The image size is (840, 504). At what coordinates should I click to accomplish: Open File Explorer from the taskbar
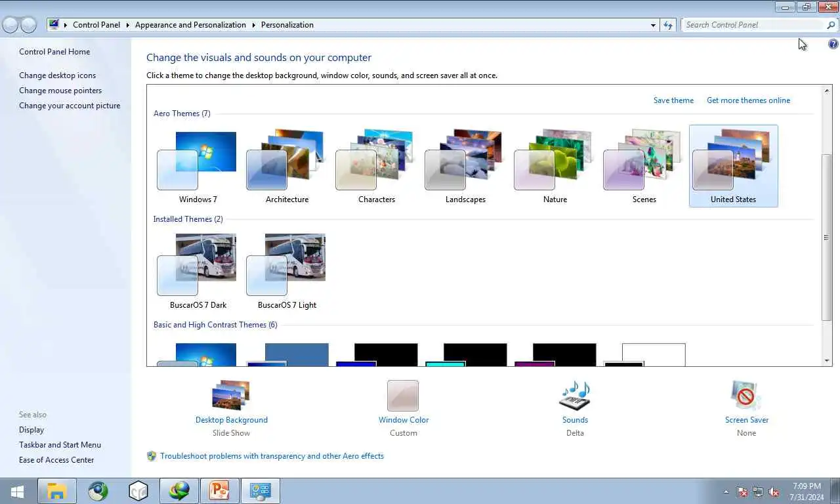tap(57, 491)
